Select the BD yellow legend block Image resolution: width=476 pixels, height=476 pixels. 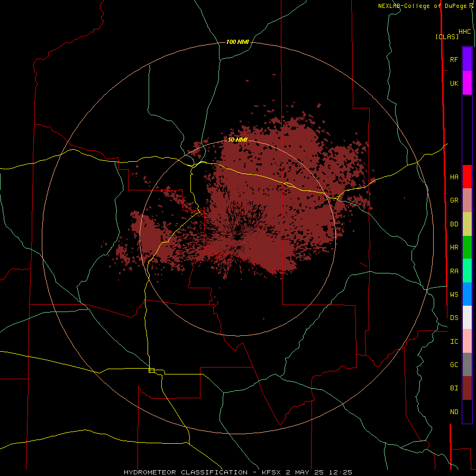pos(467,224)
